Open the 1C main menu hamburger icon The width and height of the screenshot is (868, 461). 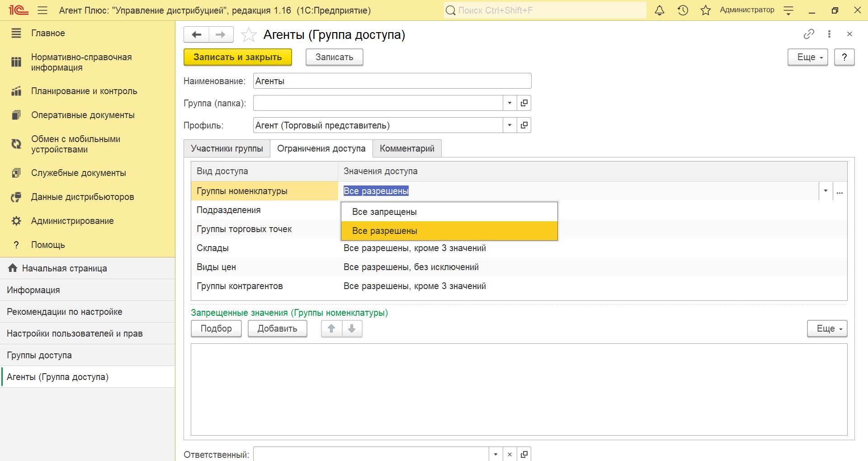[42, 10]
